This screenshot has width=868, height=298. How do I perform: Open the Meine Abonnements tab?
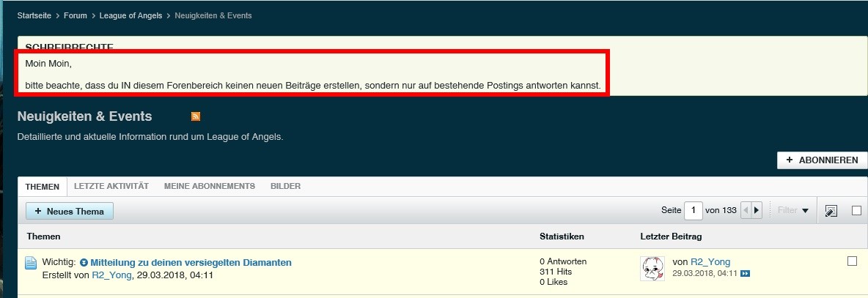[210, 186]
